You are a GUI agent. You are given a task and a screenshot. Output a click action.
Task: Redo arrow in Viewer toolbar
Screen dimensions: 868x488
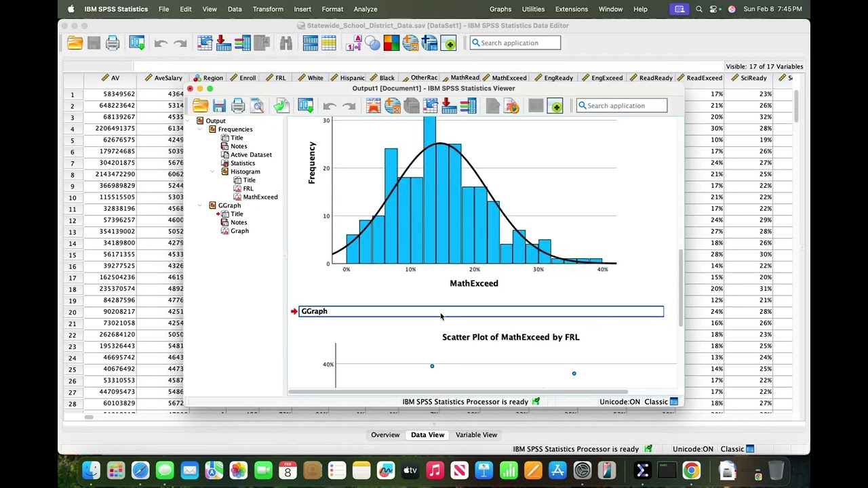(x=349, y=106)
